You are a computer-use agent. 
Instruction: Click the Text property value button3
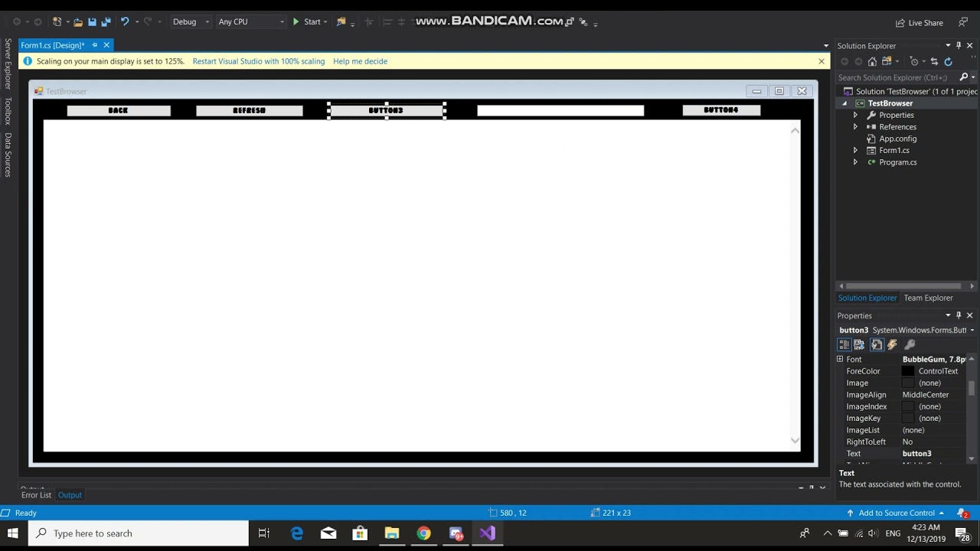pos(916,454)
